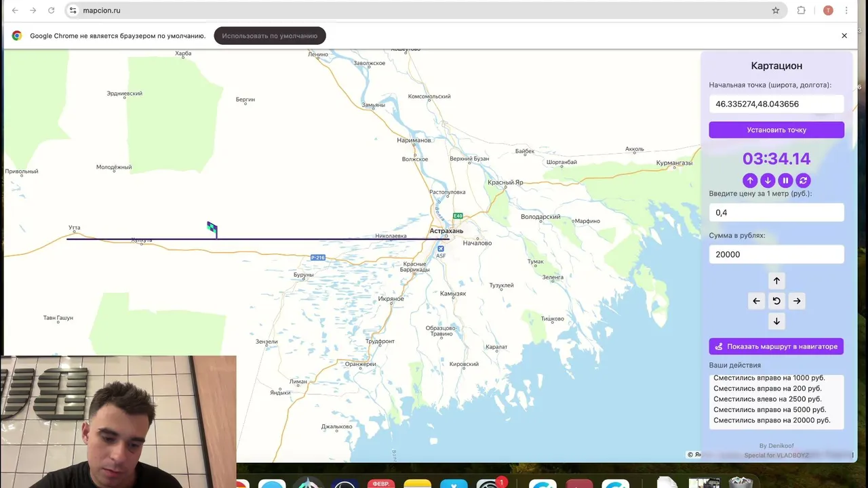868x488 pixels.
Task: Click the sum in rubles field
Action: click(776, 254)
